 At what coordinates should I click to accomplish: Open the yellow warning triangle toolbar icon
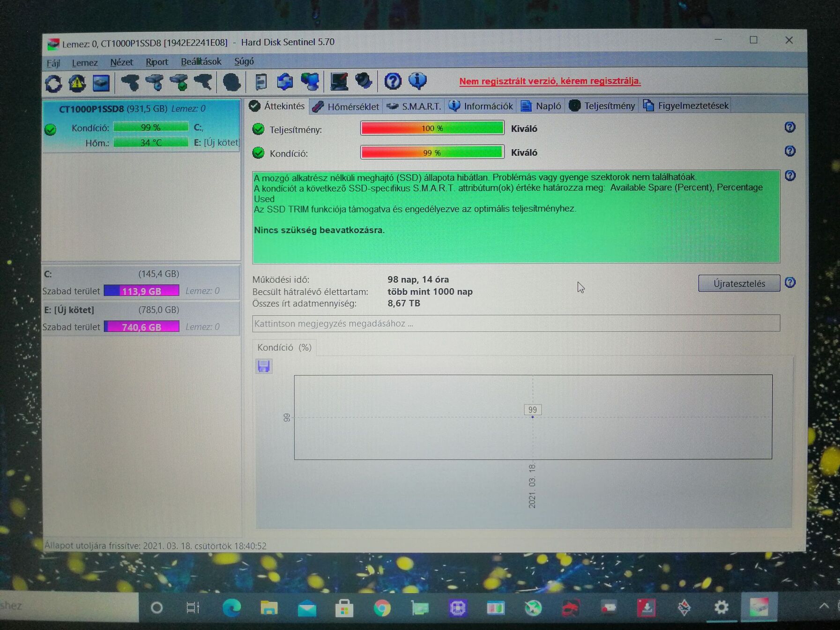coord(77,83)
